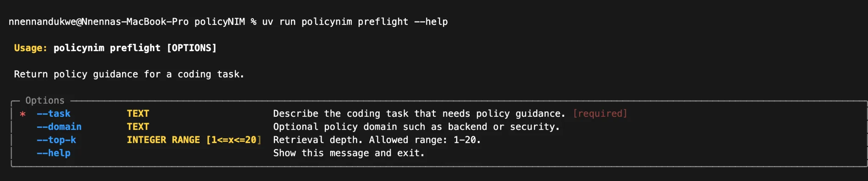Viewport: 868px width, 181px height.
Task: Click the typed 'uv run policynim preflight --help' command
Action: coord(355,22)
